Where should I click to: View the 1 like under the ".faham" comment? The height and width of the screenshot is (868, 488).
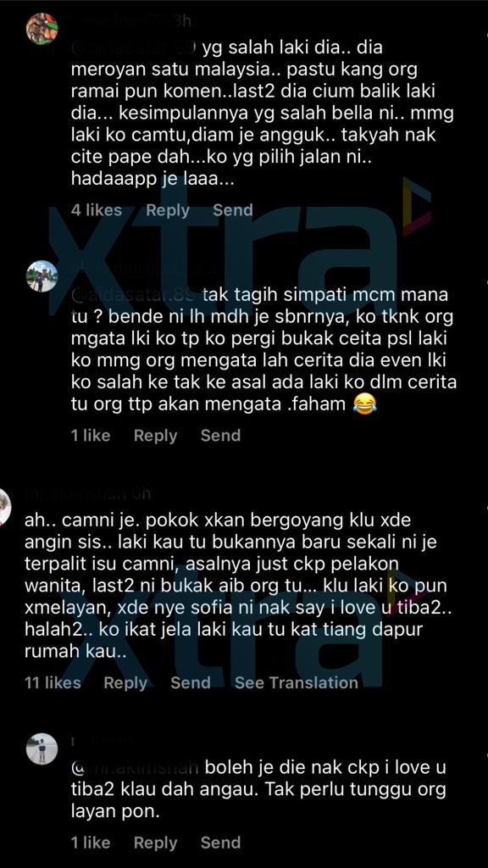pos(91,436)
